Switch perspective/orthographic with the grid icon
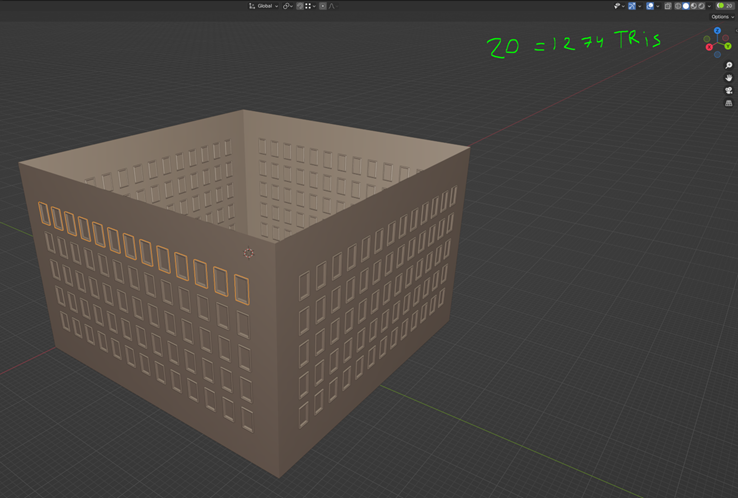The height and width of the screenshot is (498, 738). click(728, 103)
